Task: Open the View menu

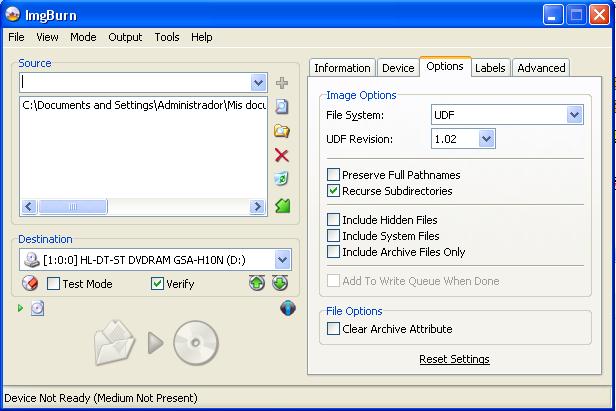Action: tap(47, 37)
